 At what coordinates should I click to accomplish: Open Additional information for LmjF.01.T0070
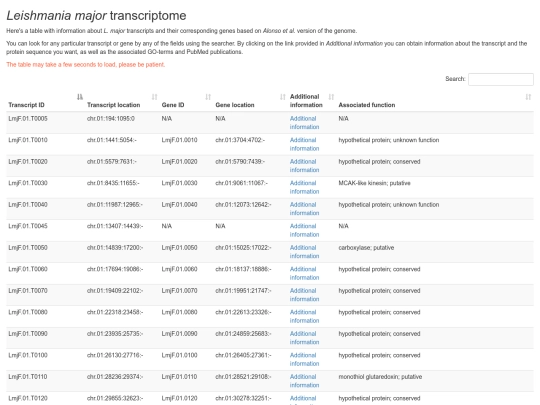(304, 295)
